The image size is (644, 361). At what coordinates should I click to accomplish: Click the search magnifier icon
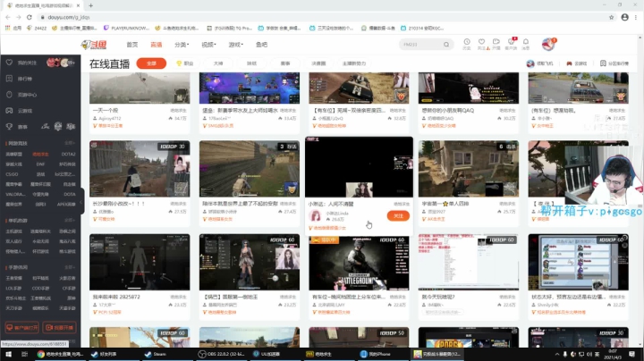click(446, 45)
